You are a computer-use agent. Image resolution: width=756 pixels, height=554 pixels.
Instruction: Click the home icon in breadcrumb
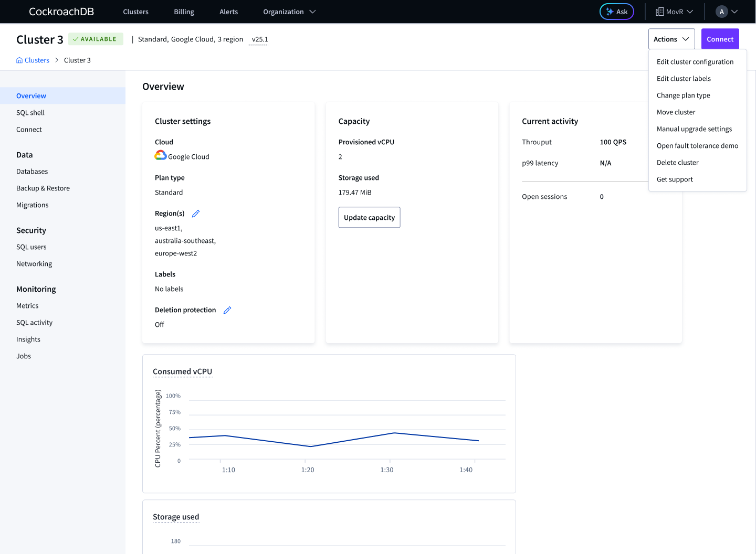coord(19,60)
